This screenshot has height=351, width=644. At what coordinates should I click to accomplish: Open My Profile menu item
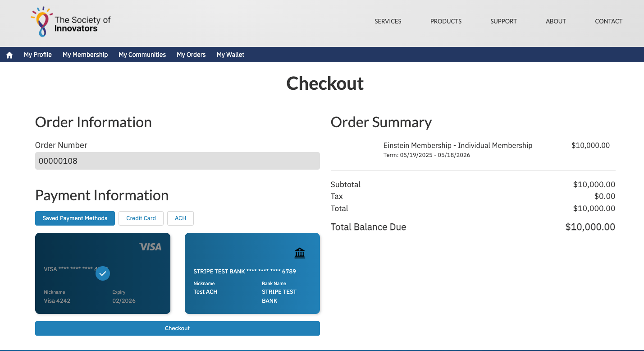click(38, 55)
